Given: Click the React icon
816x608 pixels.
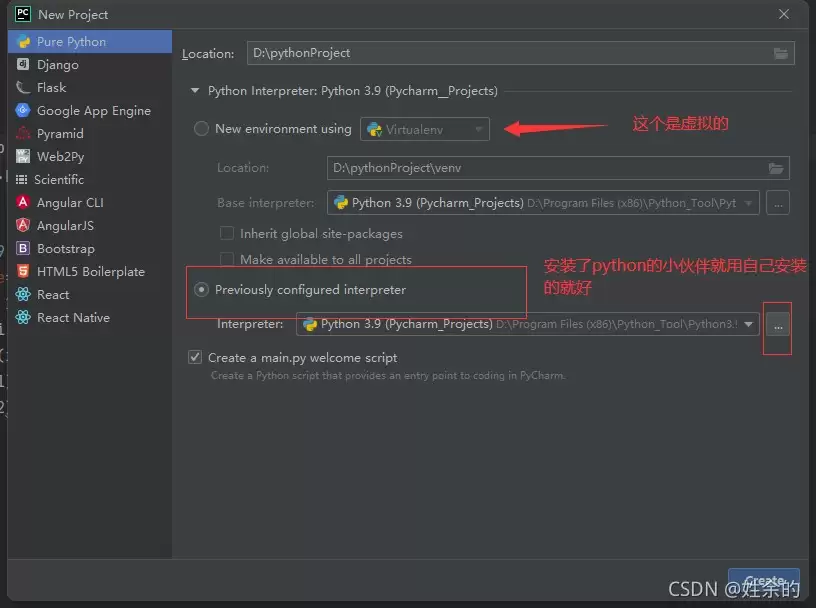Looking at the screenshot, I should (23, 294).
